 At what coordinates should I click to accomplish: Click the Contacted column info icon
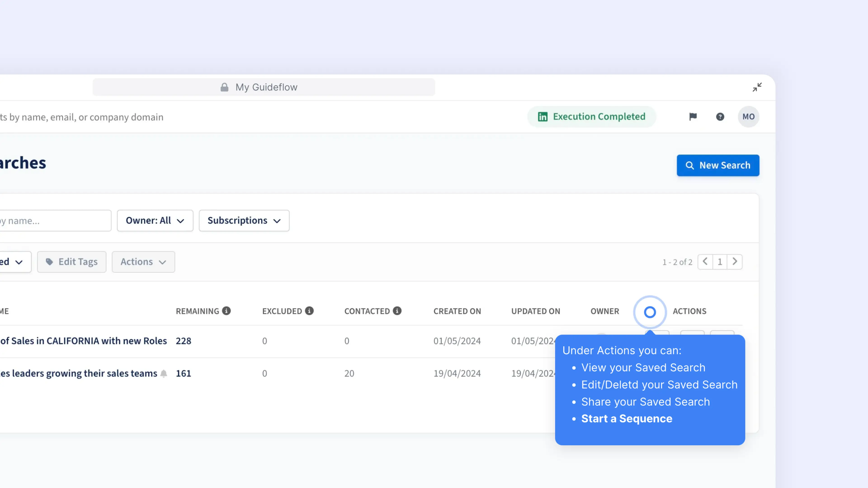[397, 311]
